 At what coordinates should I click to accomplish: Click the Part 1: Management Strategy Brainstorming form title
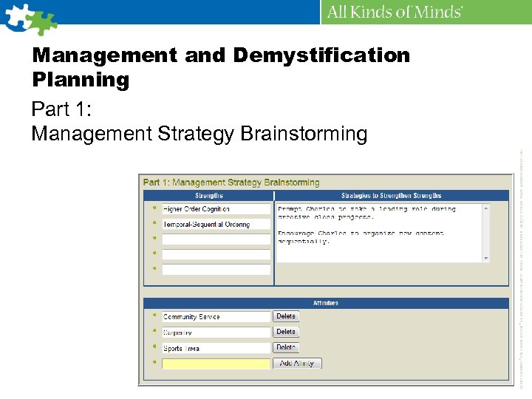click(231, 183)
